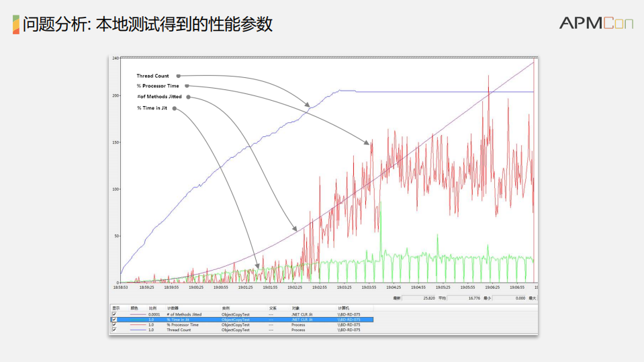Click the 颜色 column header
Viewport: 644px width, 362px height.
pos(134,308)
